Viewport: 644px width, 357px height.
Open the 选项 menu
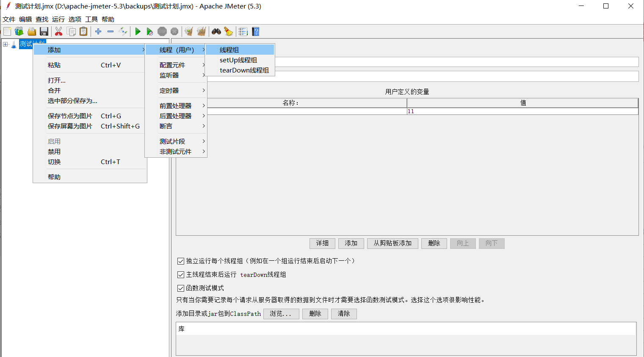tap(75, 19)
